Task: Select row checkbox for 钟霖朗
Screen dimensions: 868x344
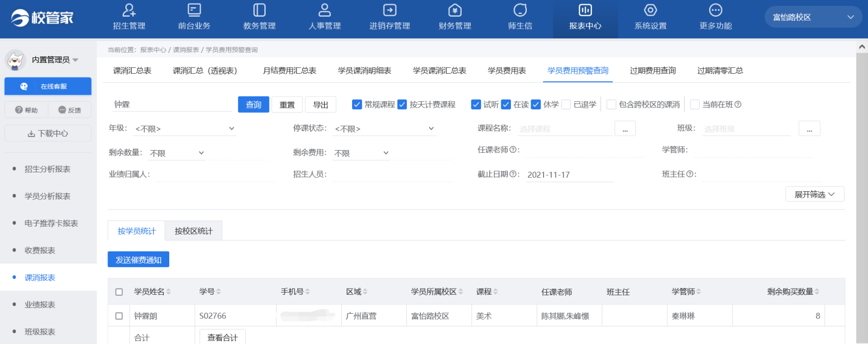Action: coord(119,316)
